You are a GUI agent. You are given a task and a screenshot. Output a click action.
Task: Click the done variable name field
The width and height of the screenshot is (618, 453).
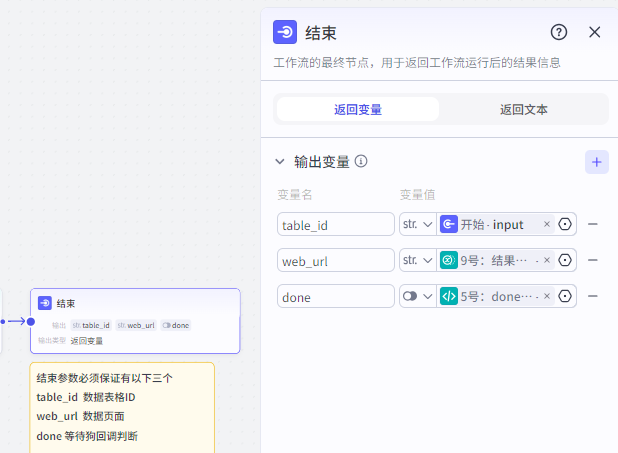(335, 296)
